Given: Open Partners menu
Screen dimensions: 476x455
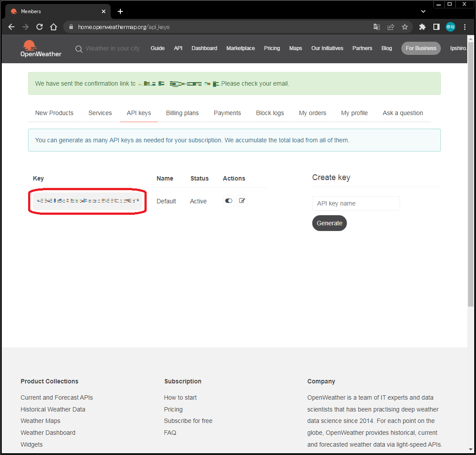Looking at the screenshot, I should pyautogui.click(x=362, y=48).
